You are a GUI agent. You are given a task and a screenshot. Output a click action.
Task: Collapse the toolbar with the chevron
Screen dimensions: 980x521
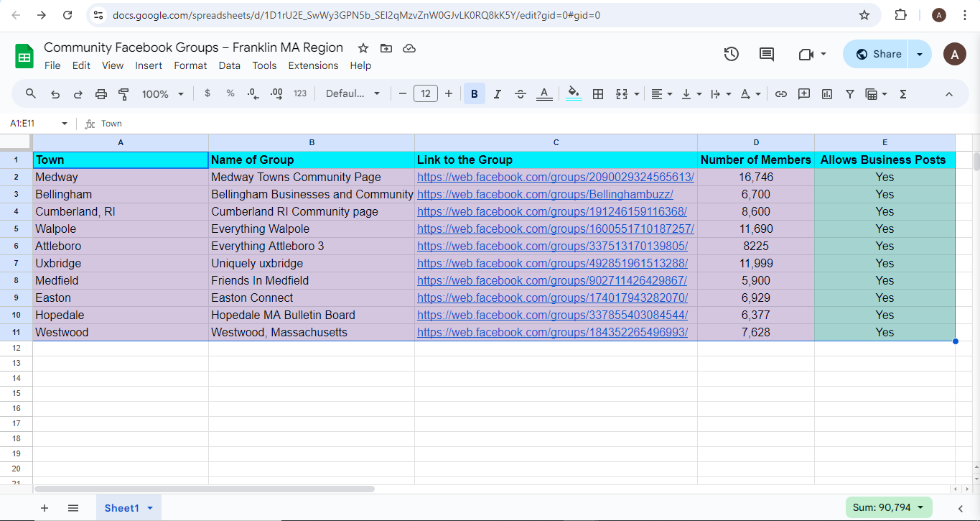pyautogui.click(x=948, y=93)
